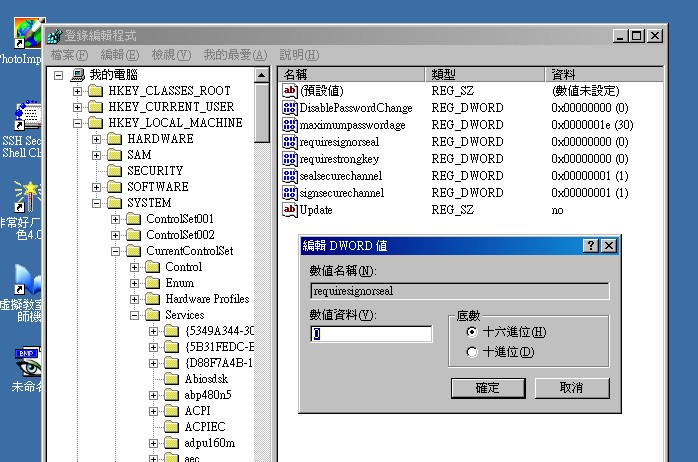Image resolution: width=698 pixels, height=462 pixels.
Task: Expand the HKEY_CLASSES_ROOT tree node
Action: tap(78, 91)
